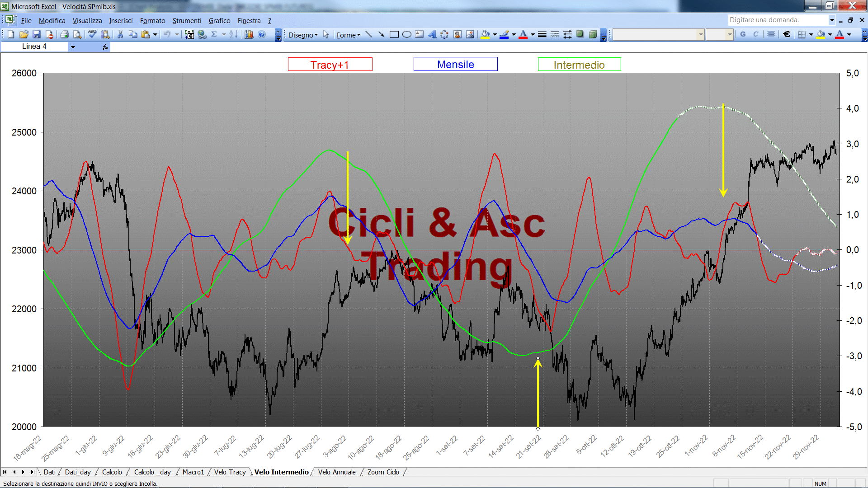The height and width of the screenshot is (488, 868).
Task: Open the Inserisci menu
Action: tap(121, 21)
